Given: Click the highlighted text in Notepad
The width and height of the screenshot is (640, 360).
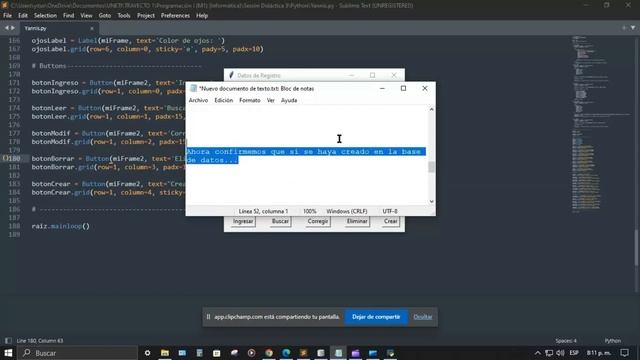Looking at the screenshot, I should point(306,156).
